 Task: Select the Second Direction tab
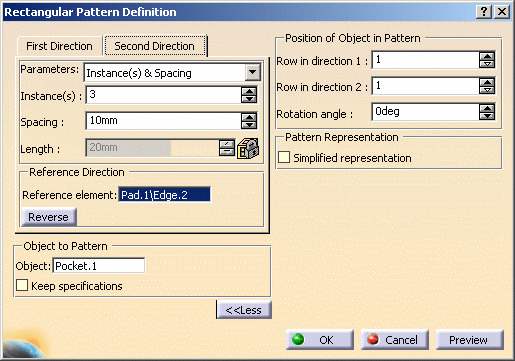click(155, 46)
